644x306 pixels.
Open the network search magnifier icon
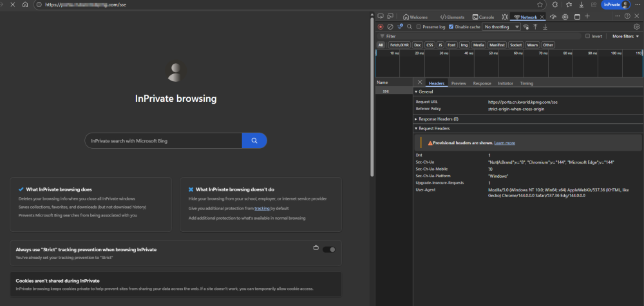pyautogui.click(x=410, y=27)
